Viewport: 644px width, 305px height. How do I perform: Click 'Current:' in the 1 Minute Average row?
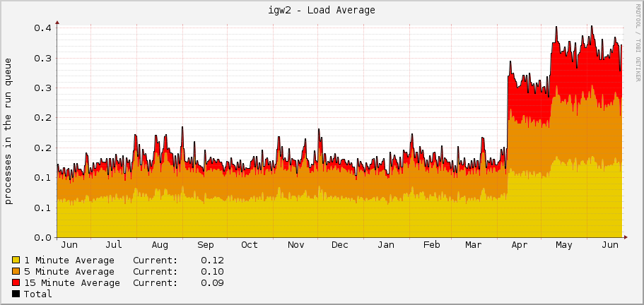156,261
